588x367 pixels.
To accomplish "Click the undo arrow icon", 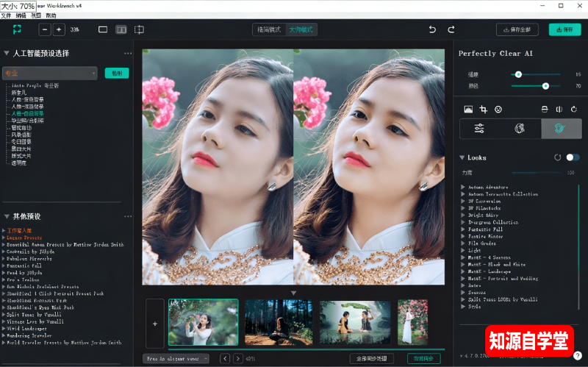I will [x=432, y=29].
